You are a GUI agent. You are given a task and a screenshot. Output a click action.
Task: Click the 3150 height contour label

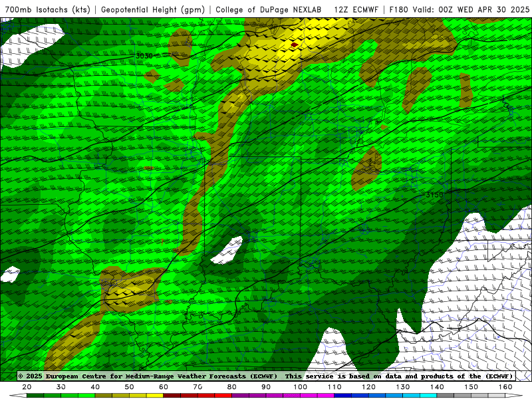click(434, 195)
